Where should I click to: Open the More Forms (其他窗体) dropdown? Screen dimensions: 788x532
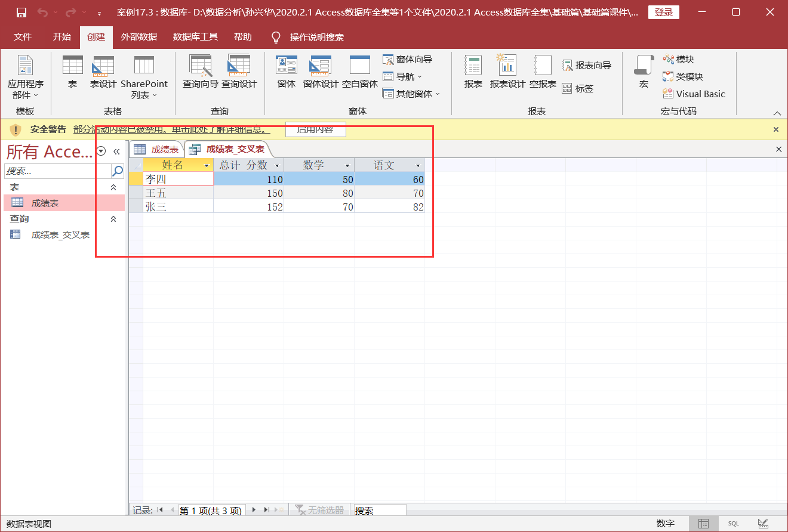[411, 94]
